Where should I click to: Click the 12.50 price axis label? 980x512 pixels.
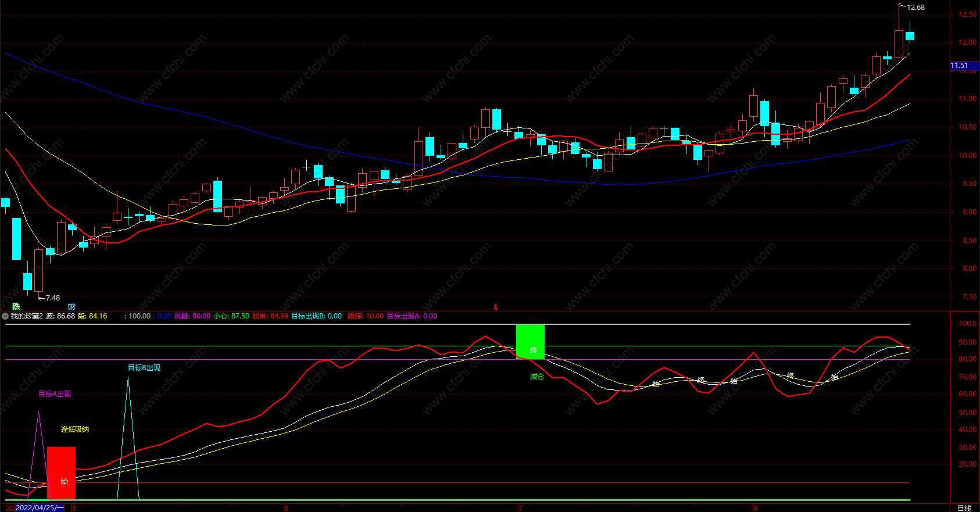point(968,15)
